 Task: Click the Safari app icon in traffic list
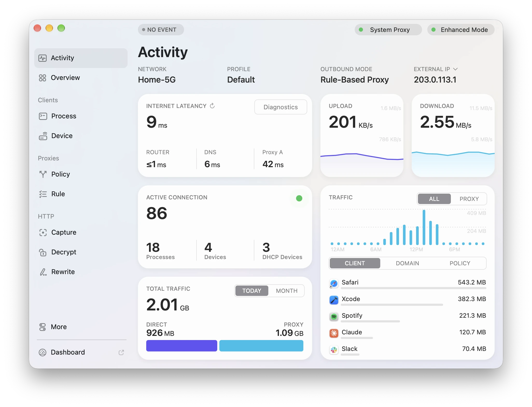[334, 283]
